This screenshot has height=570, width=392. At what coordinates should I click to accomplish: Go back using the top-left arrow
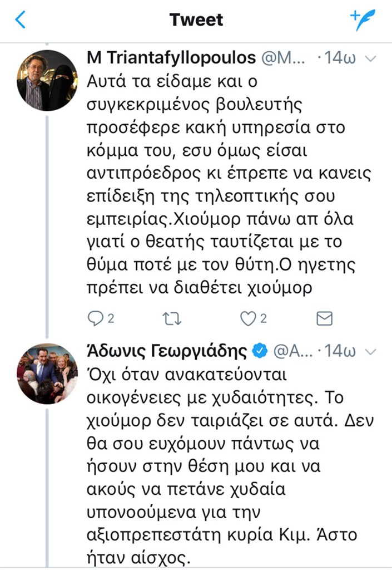pos(21,20)
